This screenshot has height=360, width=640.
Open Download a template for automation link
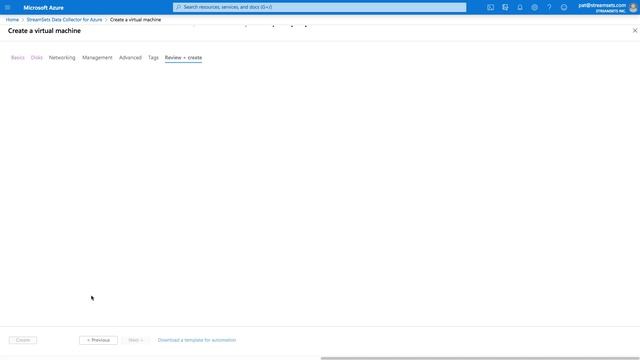point(197,340)
